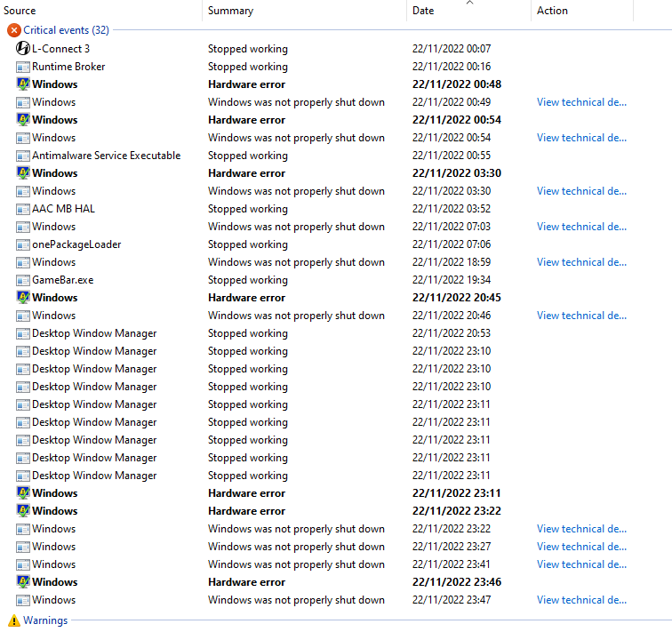
Task: Open View technical details for 23:22 event
Action: pyautogui.click(x=581, y=529)
